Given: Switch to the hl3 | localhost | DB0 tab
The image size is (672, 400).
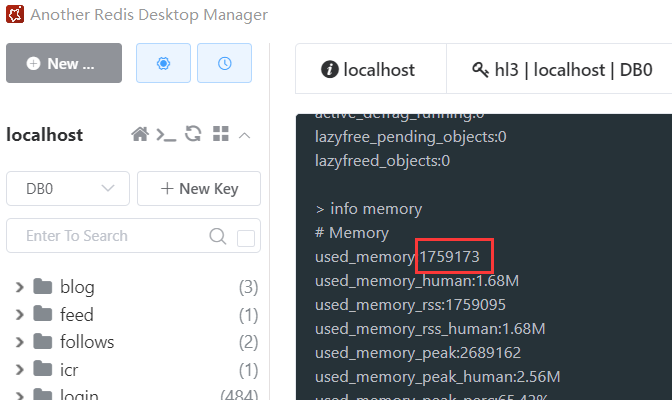Looking at the screenshot, I should tap(562, 70).
